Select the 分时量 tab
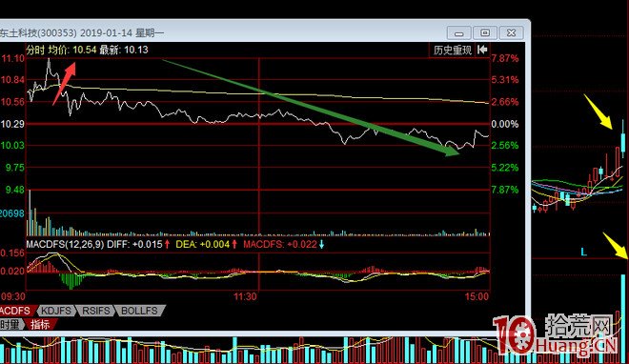The width and height of the screenshot is (629, 364). point(10,324)
